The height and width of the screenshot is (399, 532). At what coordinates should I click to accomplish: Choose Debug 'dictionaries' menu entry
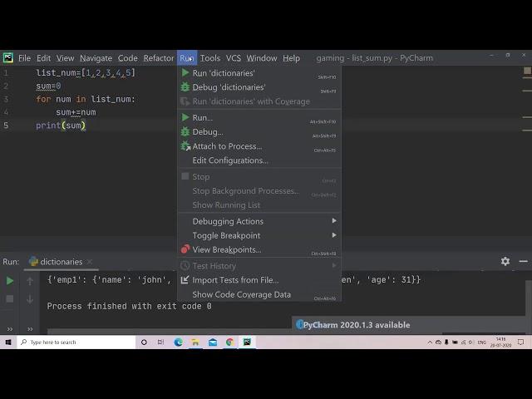click(259, 87)
